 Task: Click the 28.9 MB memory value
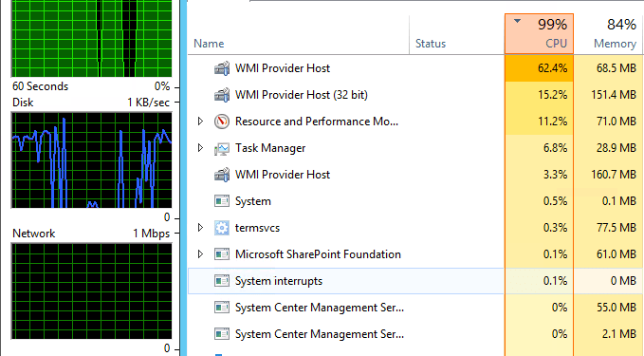pyautogui.click(x=616, y=148)
